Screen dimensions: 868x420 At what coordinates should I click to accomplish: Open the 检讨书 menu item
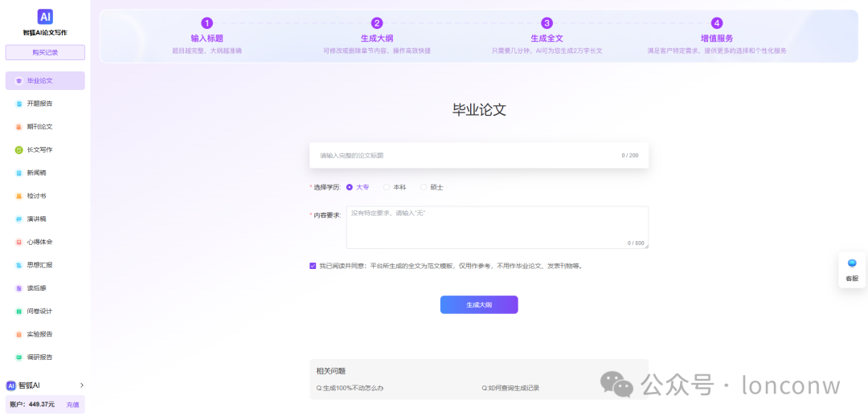45,196
